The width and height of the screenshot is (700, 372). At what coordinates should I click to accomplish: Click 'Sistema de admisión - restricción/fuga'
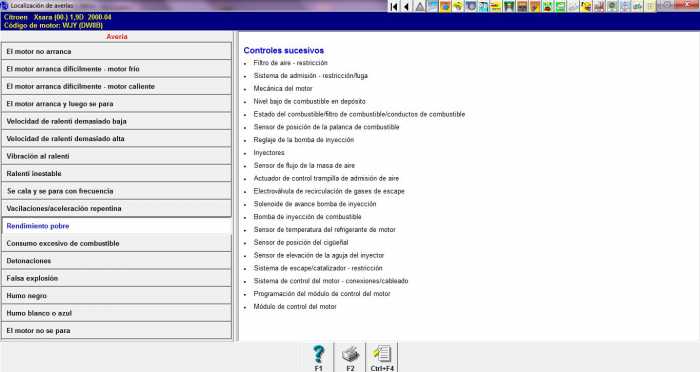tap(311, 76)
